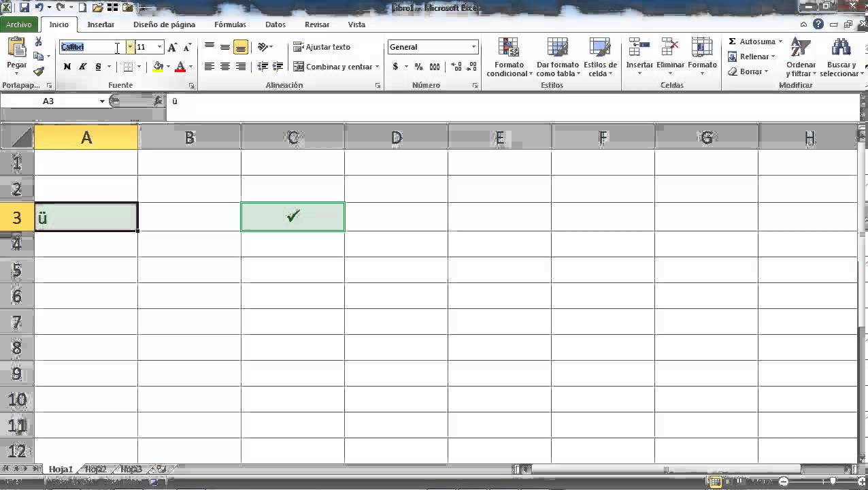Screen dimensions: 868x490
Task: Expand the Name Box dropdown arrow
Action: [102, 101]
